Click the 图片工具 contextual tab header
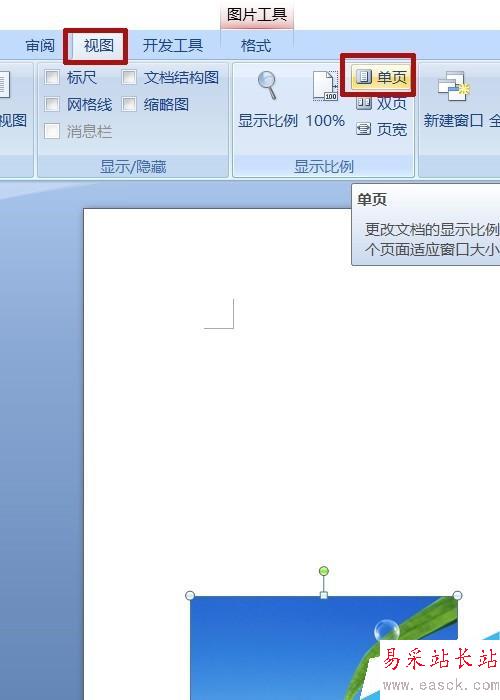Screen dimensions: 500x700 (x=257, y=15)
